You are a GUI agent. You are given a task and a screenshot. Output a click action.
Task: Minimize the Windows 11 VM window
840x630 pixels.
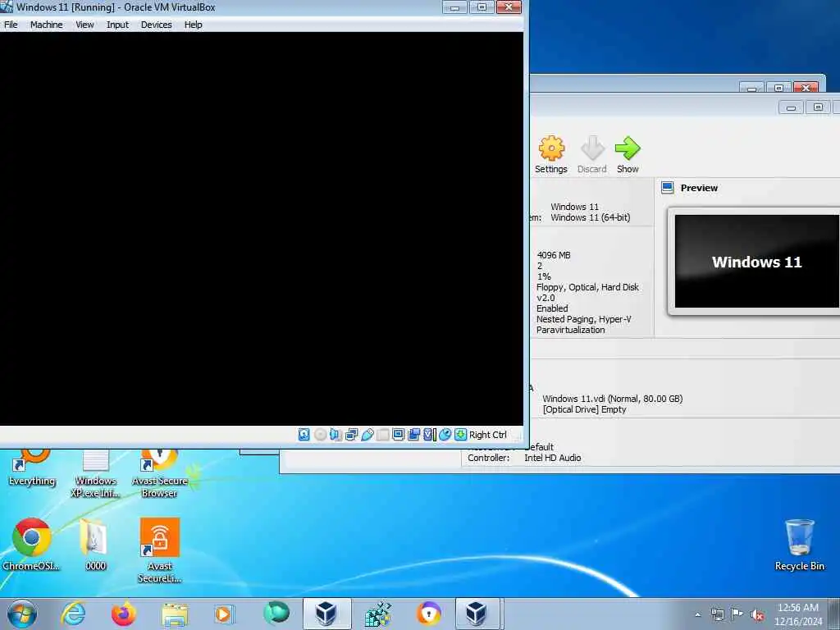454,7
